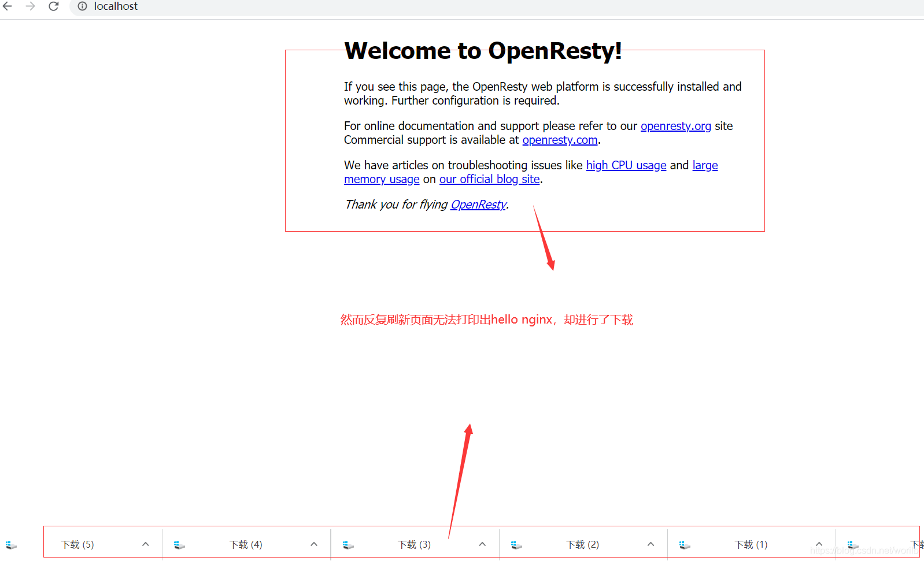Focus the localhost address bar

[497, 6]
